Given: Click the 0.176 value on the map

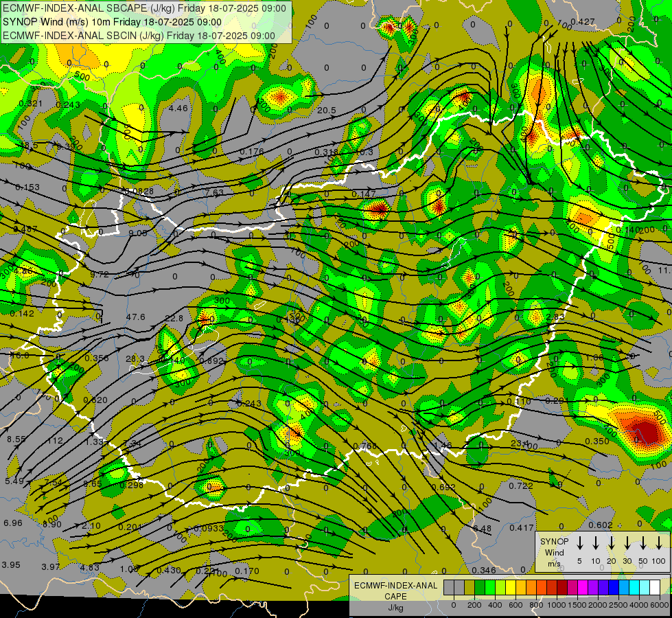Looking at the screenshot, I should 252,151.
